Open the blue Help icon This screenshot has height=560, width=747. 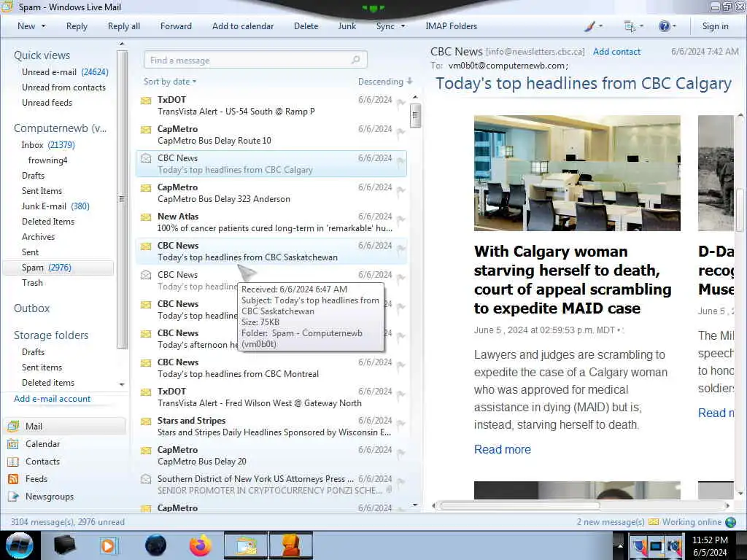tap(664, 26)
